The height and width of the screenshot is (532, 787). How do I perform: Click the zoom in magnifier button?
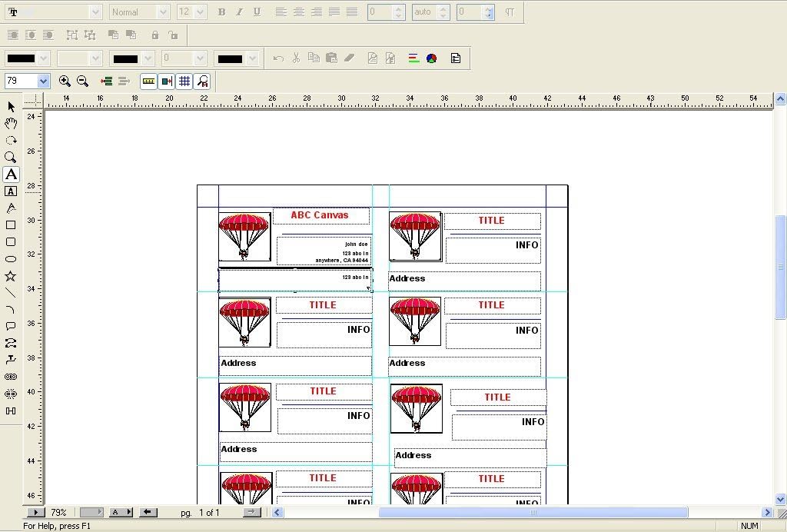point(65,81)
